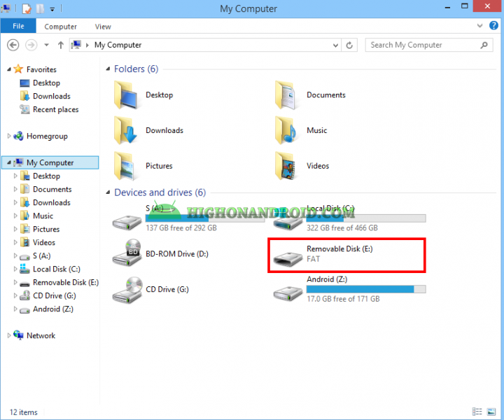
Task: Collapse the Devices and drives group
Action: pyautogui.click(x=108, y=192)
